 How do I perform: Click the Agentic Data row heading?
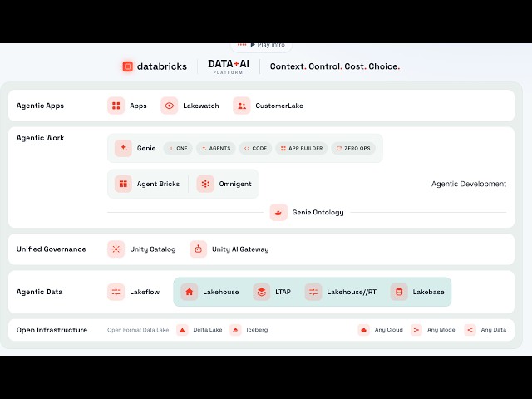click(39, 292)
